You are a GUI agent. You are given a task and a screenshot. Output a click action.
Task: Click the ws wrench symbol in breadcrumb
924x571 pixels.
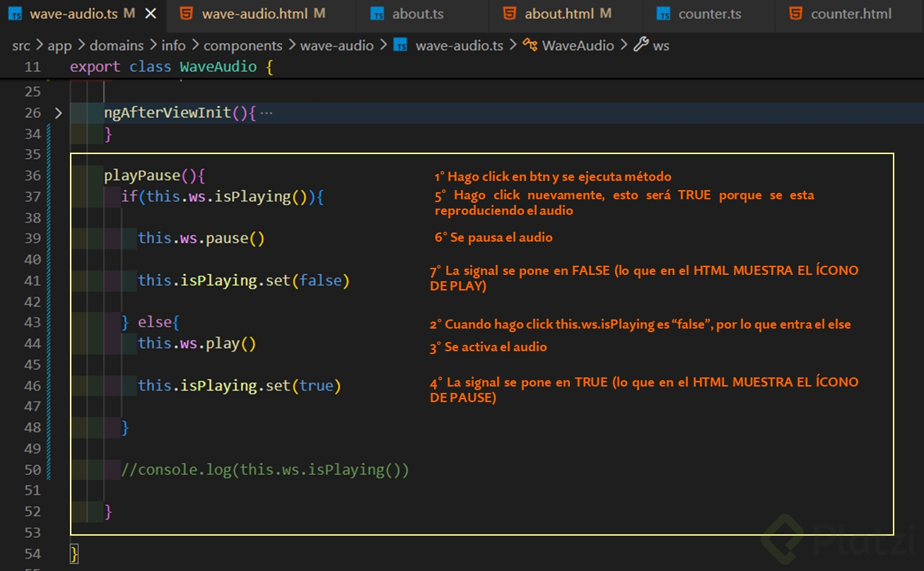[x=641, y=45]
